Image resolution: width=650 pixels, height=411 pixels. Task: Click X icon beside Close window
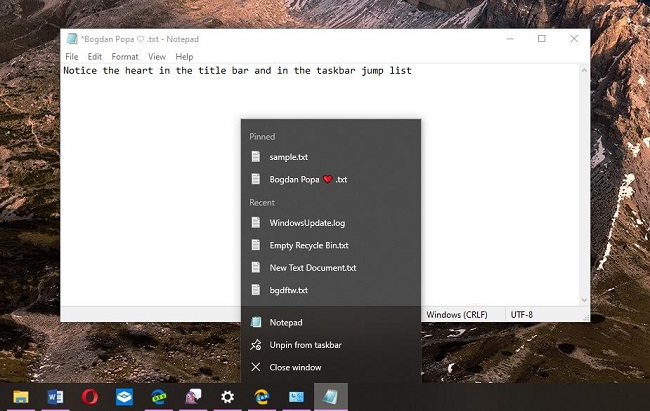[256, 367]
